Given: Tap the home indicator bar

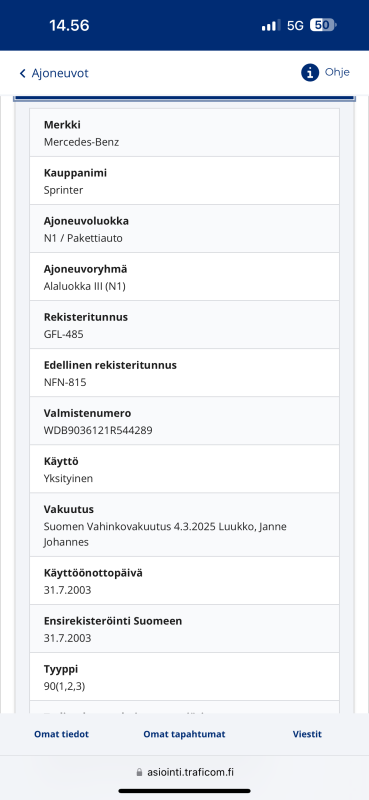Looking at the screenshot, I should pos(184,791).
